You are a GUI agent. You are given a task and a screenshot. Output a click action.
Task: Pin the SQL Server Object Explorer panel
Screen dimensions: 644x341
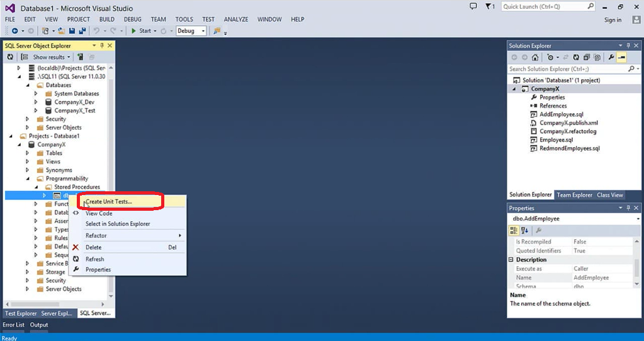coord(102,45)
